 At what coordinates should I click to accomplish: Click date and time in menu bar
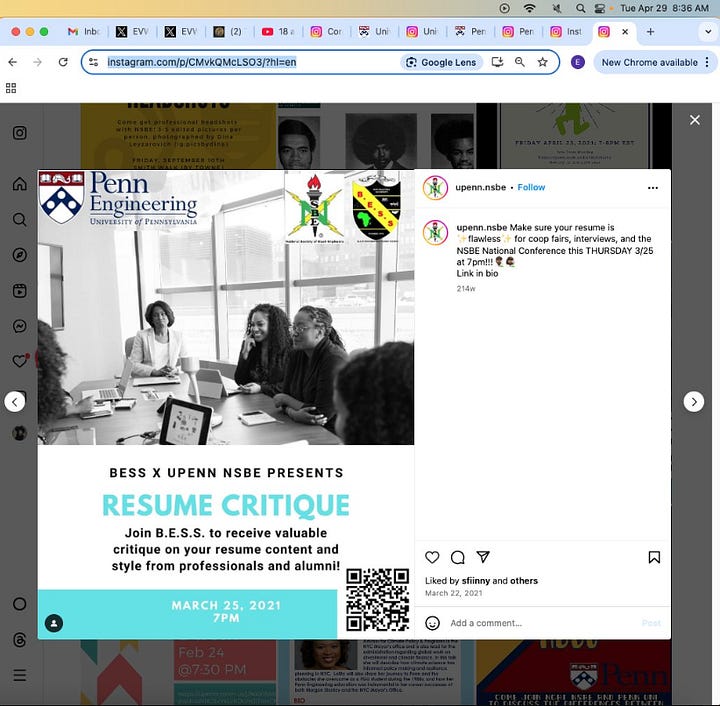(x=664, y=8)
